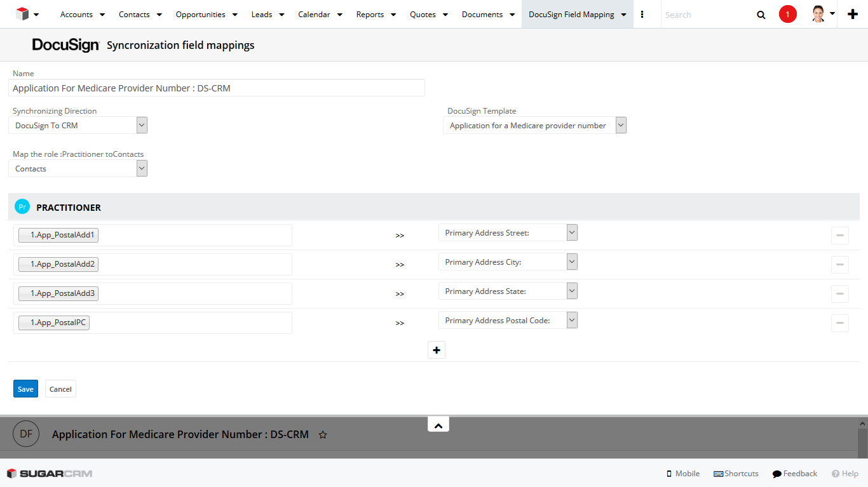
Task: Focus the global Search field
Action: pyautogui.click(x=705, y=15)
